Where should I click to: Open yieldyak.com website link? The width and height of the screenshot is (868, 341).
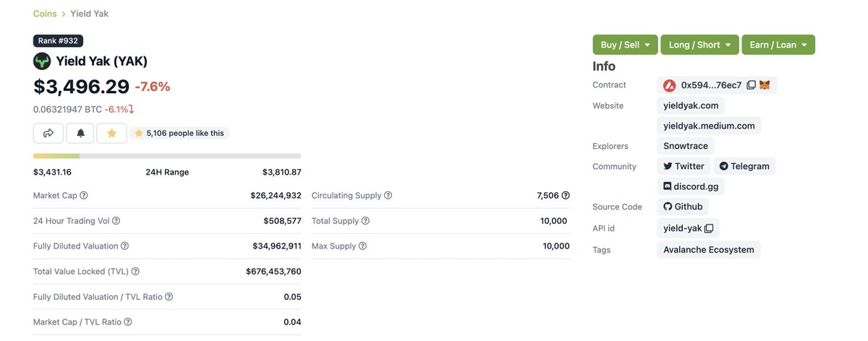coord(691,105)
